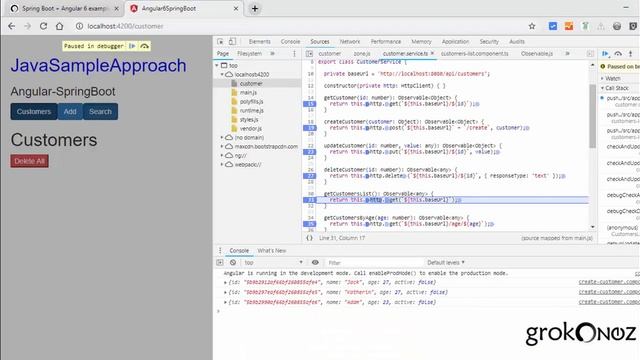Expand the maxcdn.bootstrapcdn.com node
640x360 pixels.
222,147
